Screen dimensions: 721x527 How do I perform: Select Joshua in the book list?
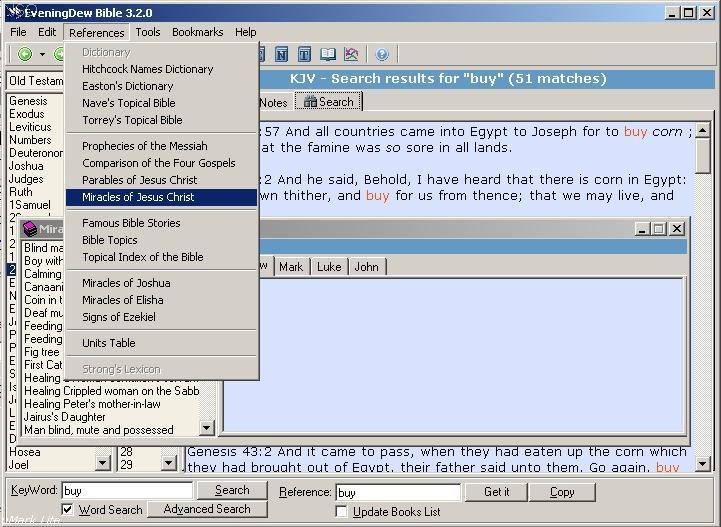[26, 166]
